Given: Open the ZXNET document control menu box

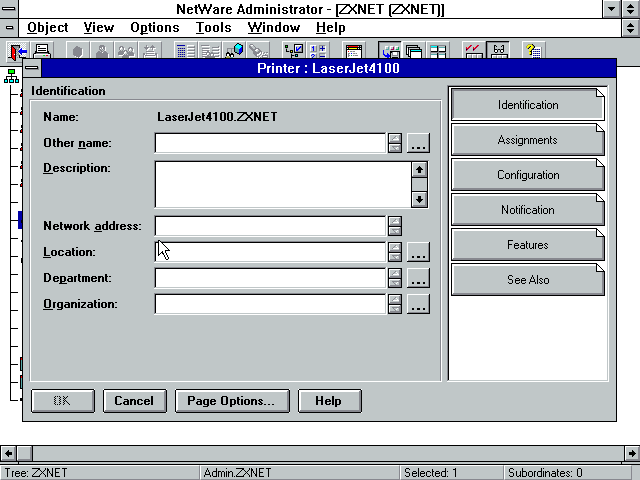Looking at the screenshot, I should click(x=9, y=28).
